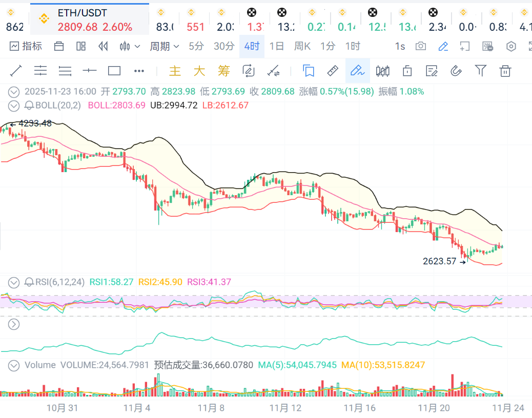Open the 指标 indicators button

(x=26, y=47)
